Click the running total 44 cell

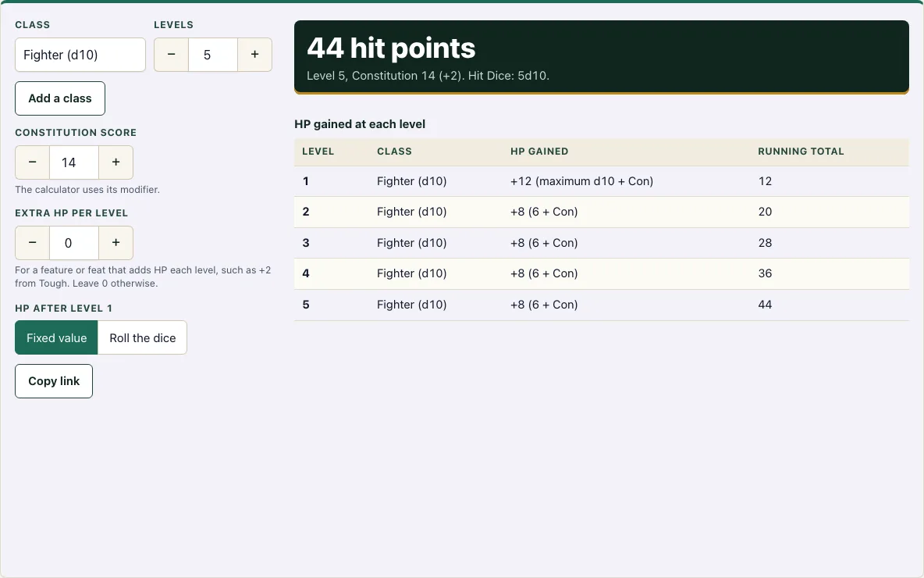[765, 305]
